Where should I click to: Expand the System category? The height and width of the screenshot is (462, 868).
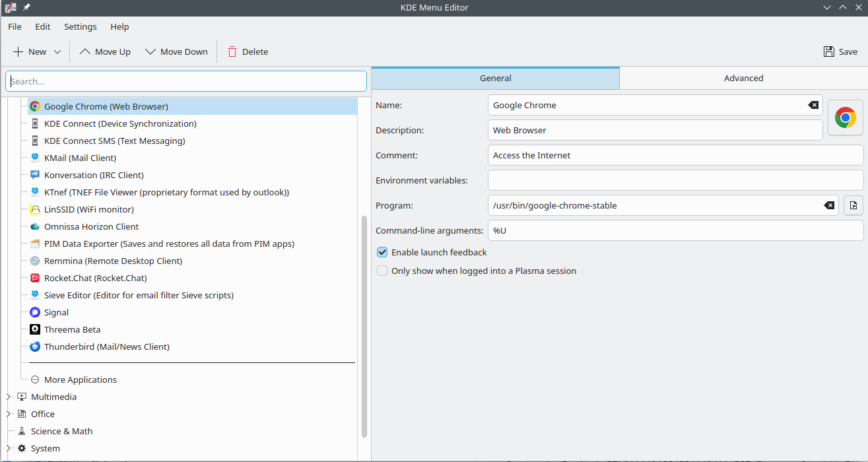pos(9,448)
